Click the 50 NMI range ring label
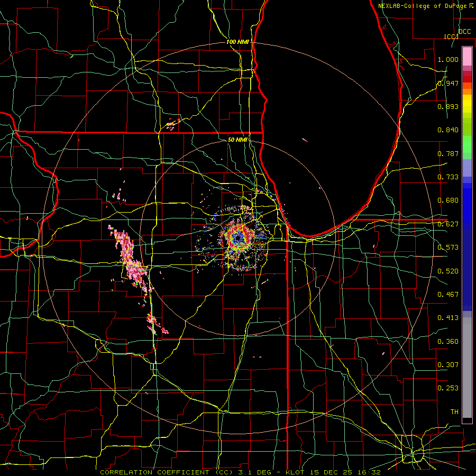Viewport: 476px width, 476px height. click(x=237, y=140)
